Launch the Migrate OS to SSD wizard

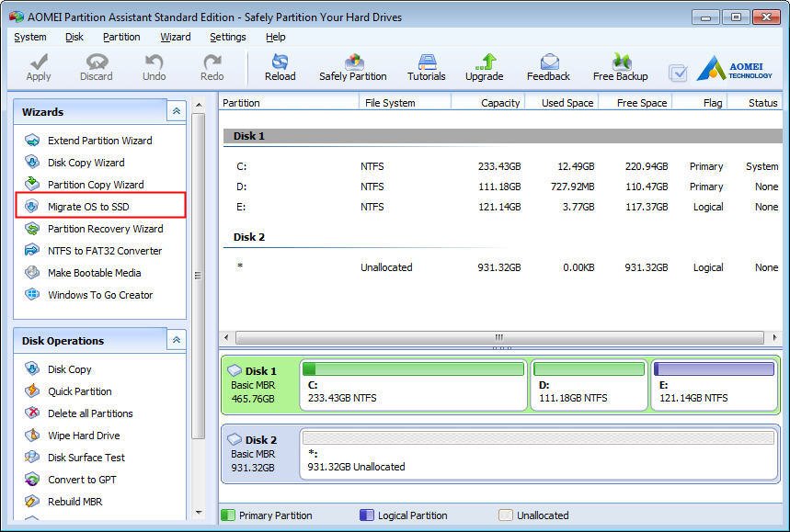pos(88,207)
